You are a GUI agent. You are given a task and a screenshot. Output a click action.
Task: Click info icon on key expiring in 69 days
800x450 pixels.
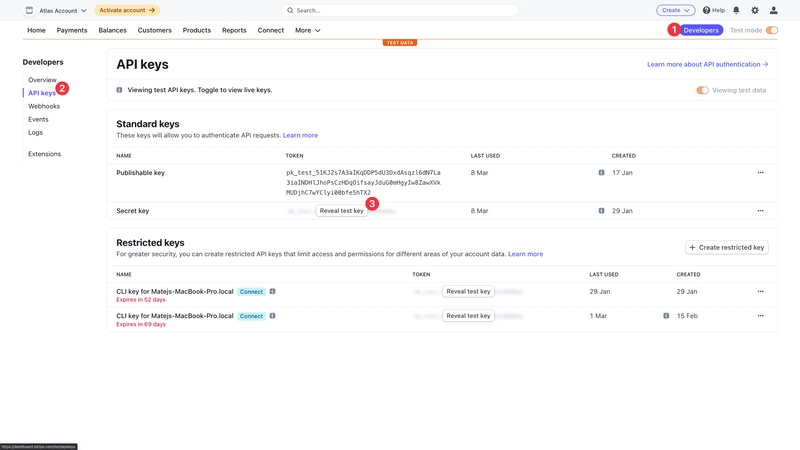272,316
